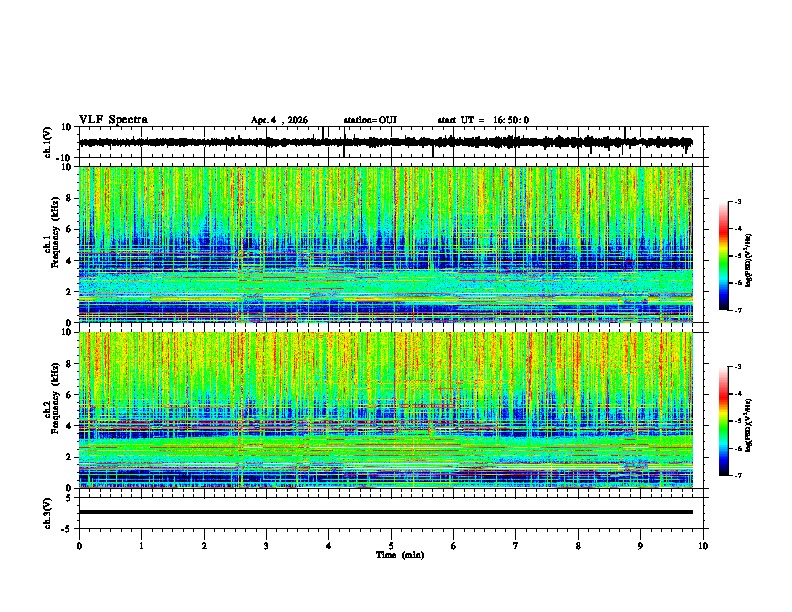Click time axis tick label "6"
The height and width of the screenshot is (612, 792).
pos(453,545)
